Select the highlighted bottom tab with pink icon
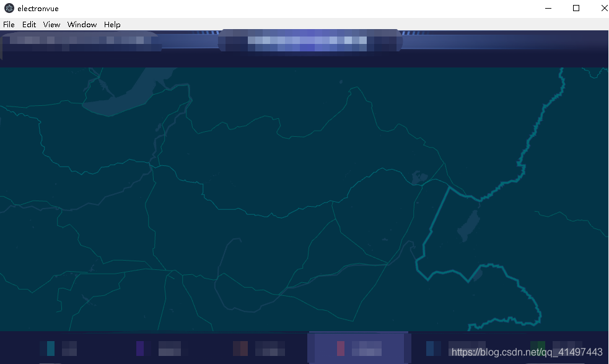The image size is (609, 364). pyautogui.click(x=359, y=348)
